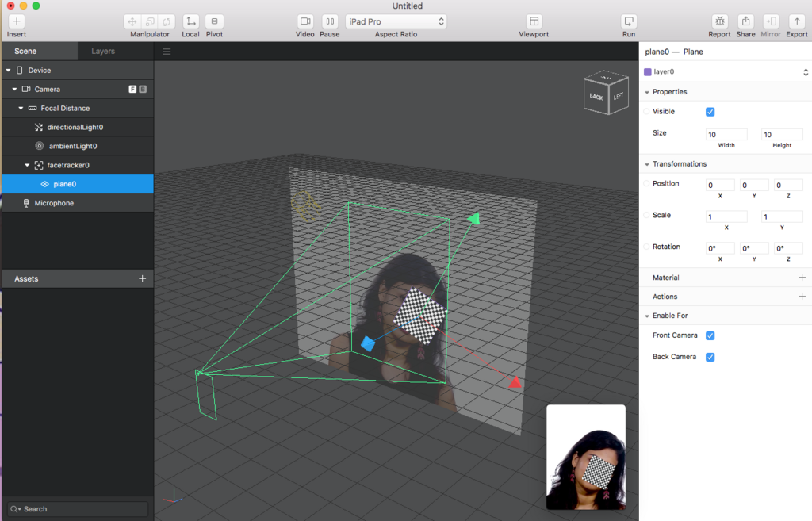The height and width of the screenshot is (521, 812).
Task: Click the Run button
Action: pyautogui.click(x=629, y=21)
